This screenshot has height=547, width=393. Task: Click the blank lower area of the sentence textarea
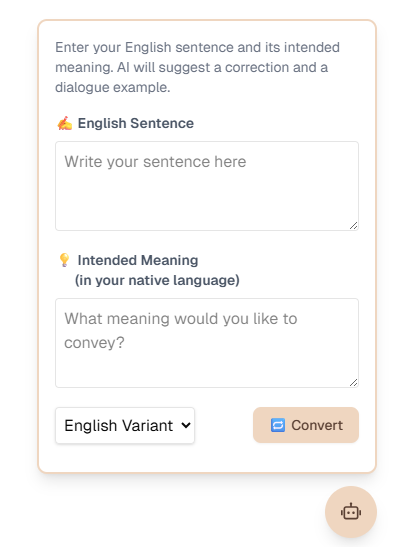(207, 202)
